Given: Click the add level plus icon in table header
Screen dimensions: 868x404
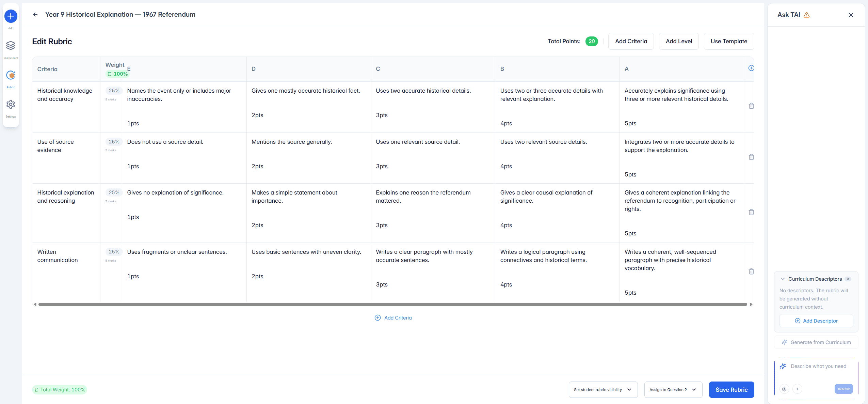Looking at the screenshot, I should point(751,68).
